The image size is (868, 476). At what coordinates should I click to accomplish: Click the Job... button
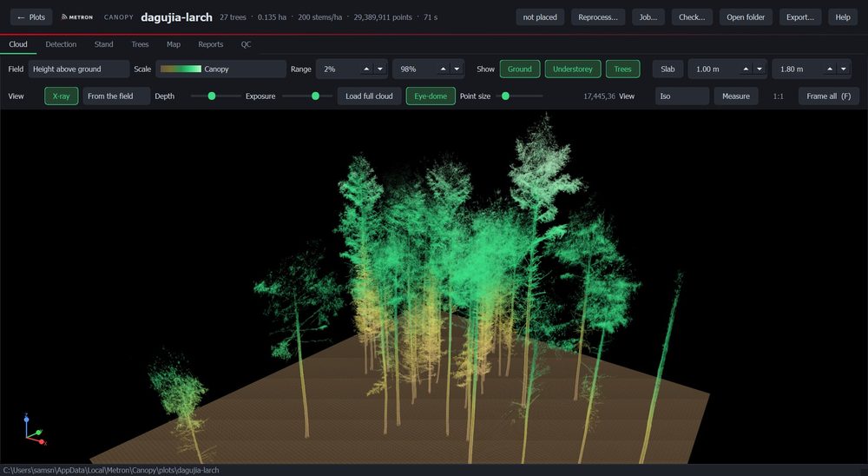[648, 17]
